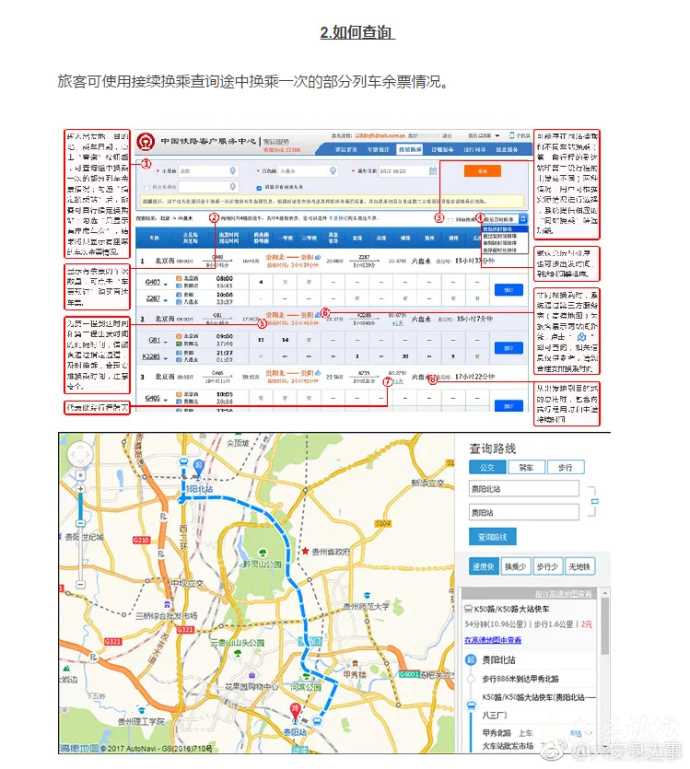
Task: Click the blue start marker at 贵阳北站
Action: [x=198, y=466]
